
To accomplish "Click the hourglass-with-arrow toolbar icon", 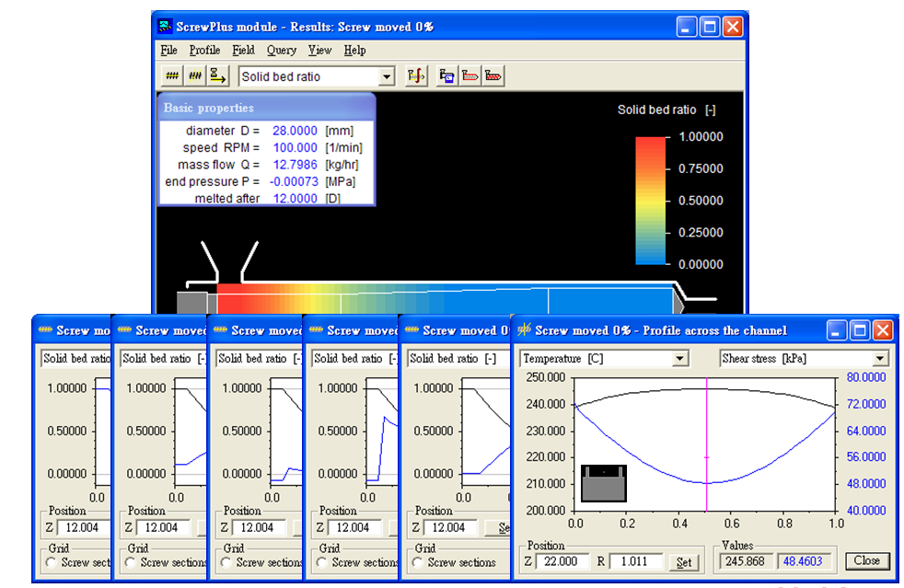I will 218,76.
